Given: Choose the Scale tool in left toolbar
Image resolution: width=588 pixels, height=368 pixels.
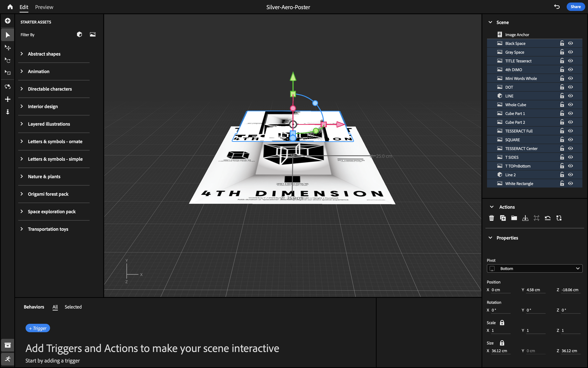Looking at the screenshot, I should pyautogui.click(x=8, y=73).
